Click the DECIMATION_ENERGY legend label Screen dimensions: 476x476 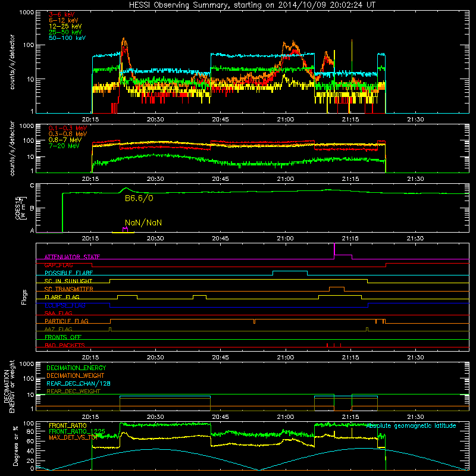pos(76,368)
